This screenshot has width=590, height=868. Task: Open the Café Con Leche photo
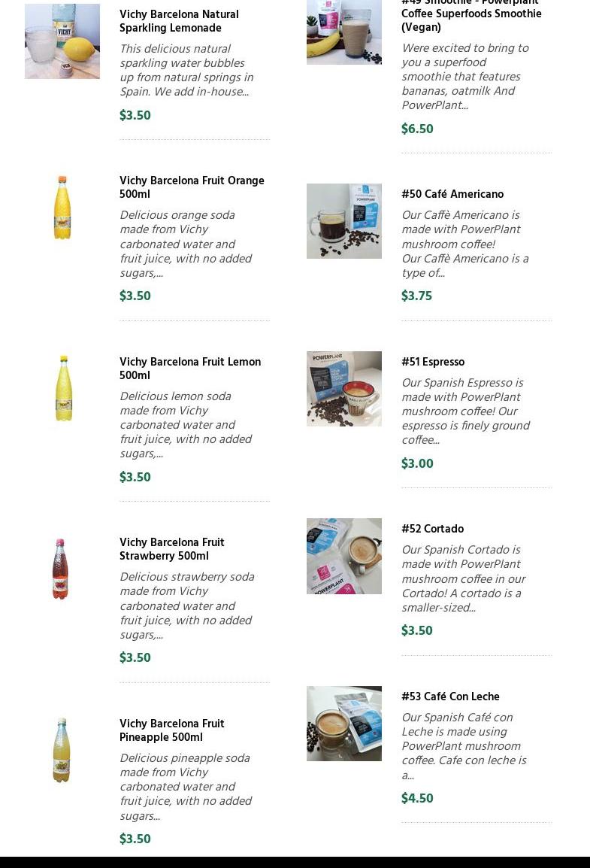[x=343, y=724]
